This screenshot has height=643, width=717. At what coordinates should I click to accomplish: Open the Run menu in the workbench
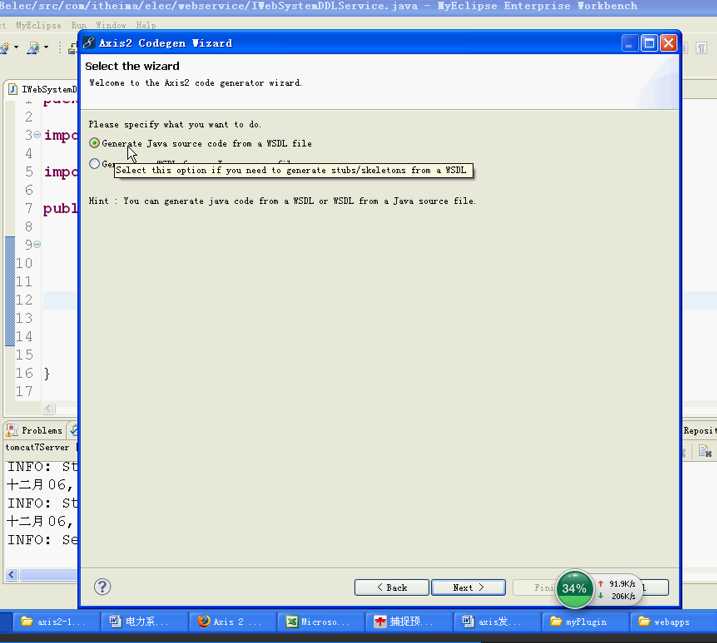click(79, 25)
